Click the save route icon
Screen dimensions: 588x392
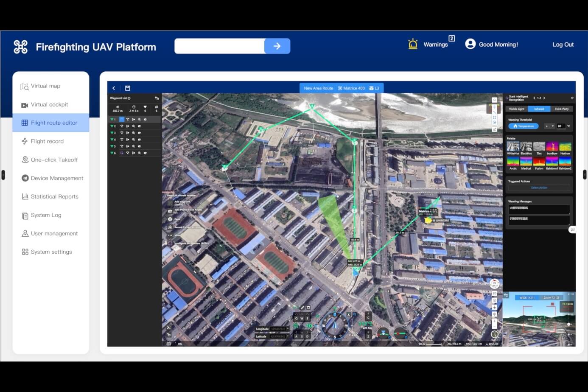127,88
